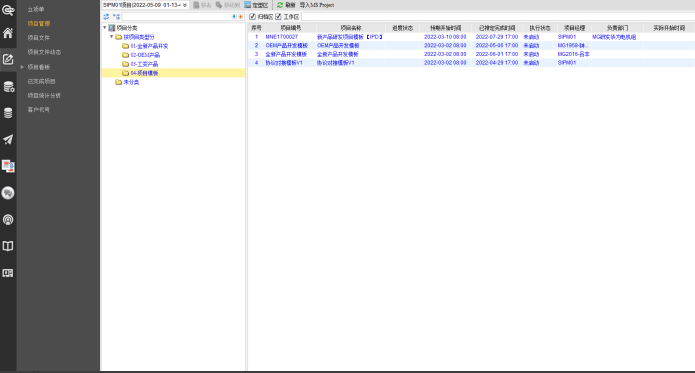Image resolution: width=695 pixels, height=373 pixels.
Task: Sort by 进度状态 column header
Action: [x=402, y=28]
